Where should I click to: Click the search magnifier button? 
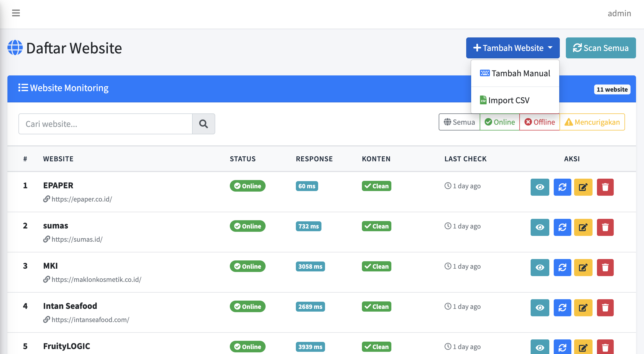[203, 124]
